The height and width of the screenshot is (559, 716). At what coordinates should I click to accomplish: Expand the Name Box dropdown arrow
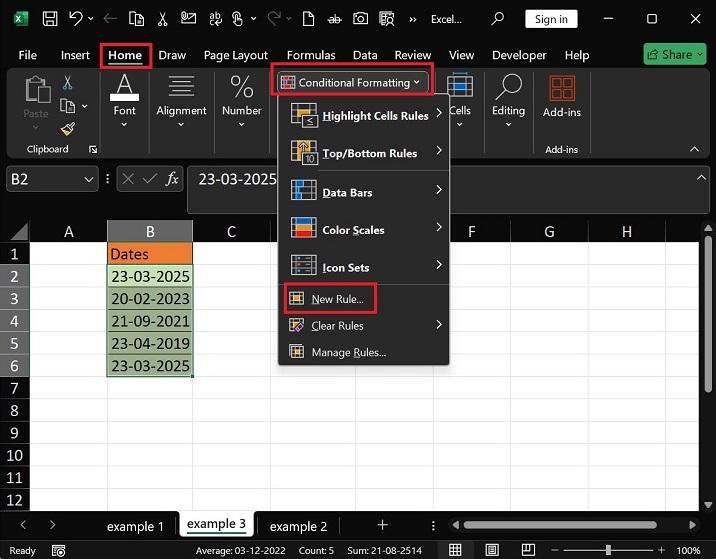coord(87,179)
